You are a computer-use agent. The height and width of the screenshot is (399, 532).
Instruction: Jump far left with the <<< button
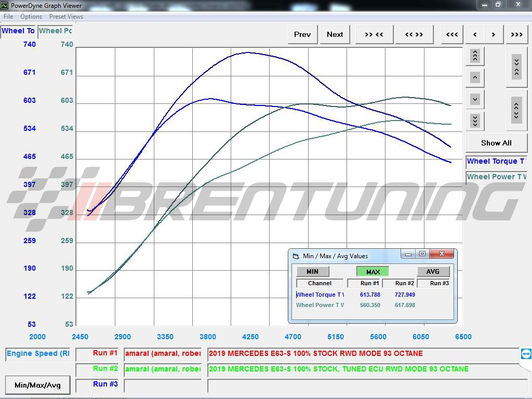[452, 34]
